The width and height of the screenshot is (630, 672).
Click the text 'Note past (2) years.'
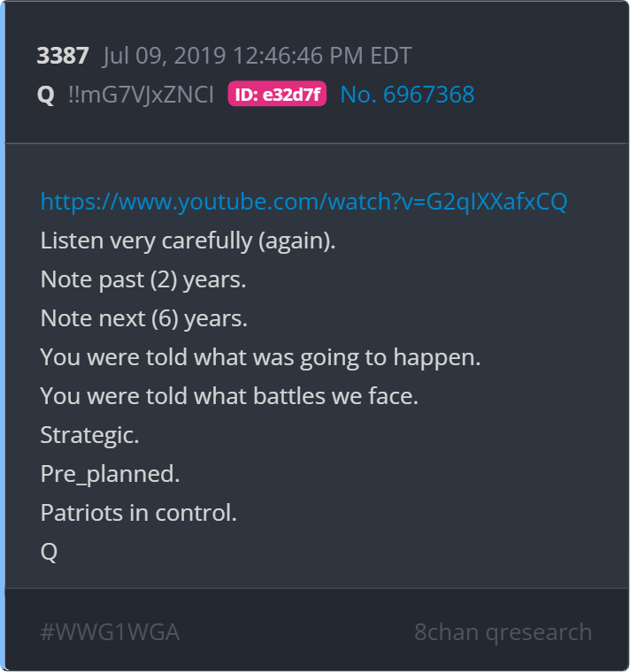[143, 279]
